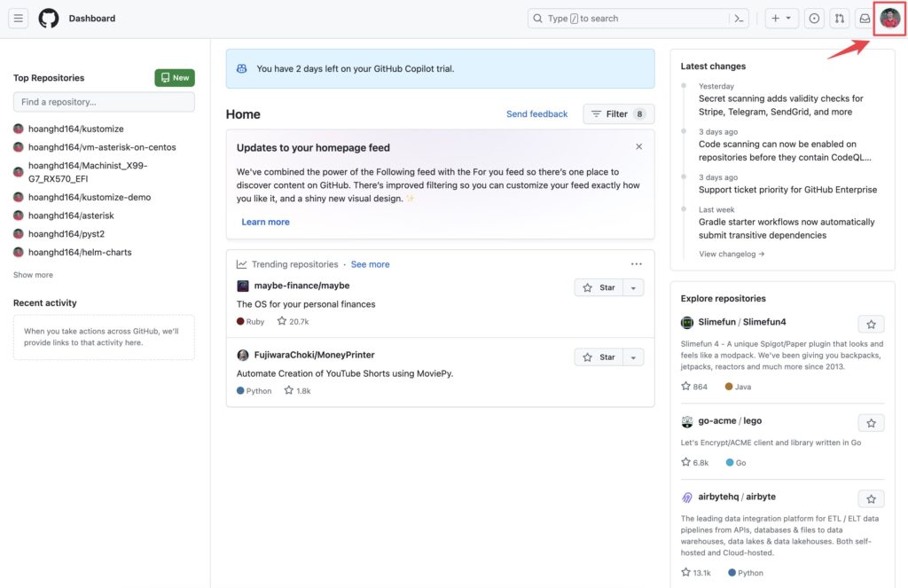
Task: Click Send feedback link
Action: coord(536,114)
